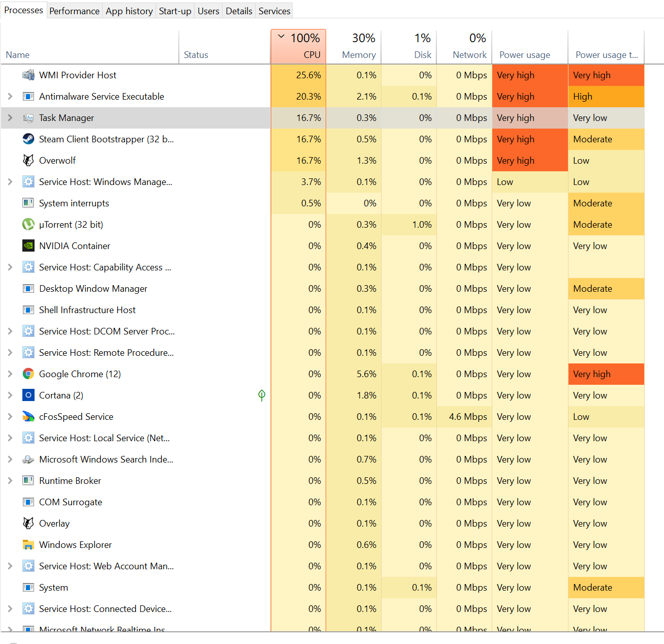Sort by the Disk column header
Image resolution: width=664 pixels, height=644 pixels.
point(409,47)
